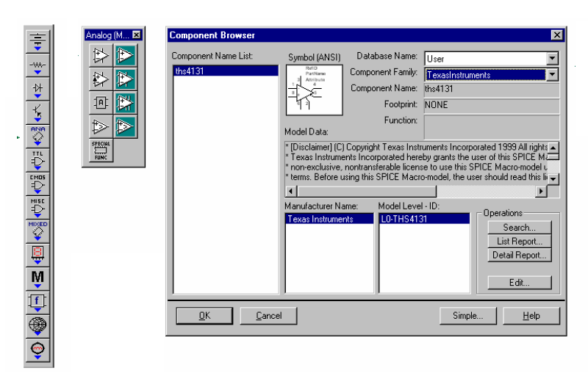Click the Footprint field showing NONE
The height and width of the screenshot is (379, 588).
pos(492,105)
